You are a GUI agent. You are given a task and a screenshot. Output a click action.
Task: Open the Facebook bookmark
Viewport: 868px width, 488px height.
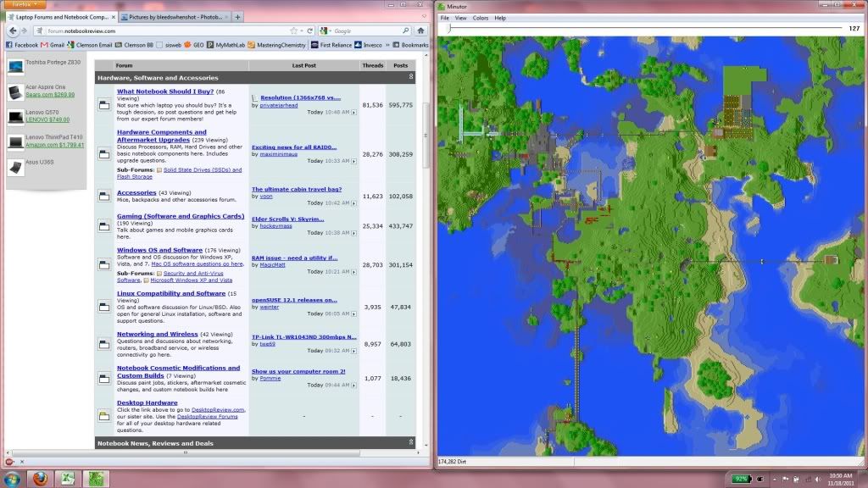tap(22, 45)
